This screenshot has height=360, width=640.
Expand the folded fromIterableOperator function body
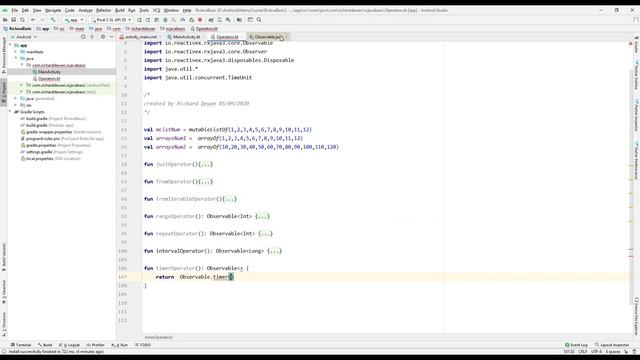coord(230,199)
